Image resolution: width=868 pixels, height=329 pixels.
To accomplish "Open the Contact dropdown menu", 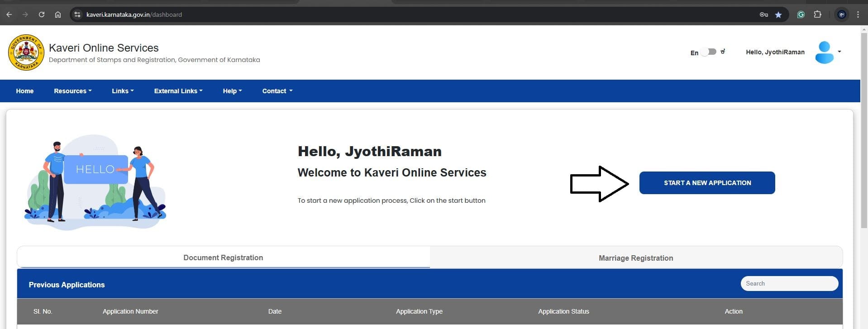I will pos(277,91).
